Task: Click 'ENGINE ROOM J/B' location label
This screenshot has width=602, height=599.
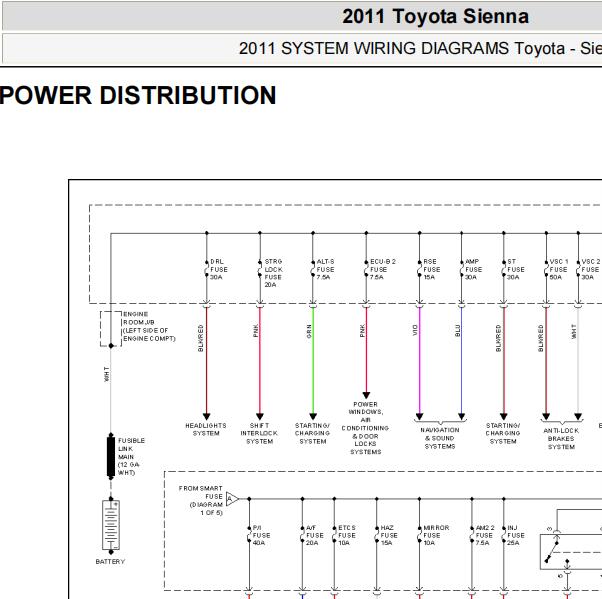Action: point(149,326)
